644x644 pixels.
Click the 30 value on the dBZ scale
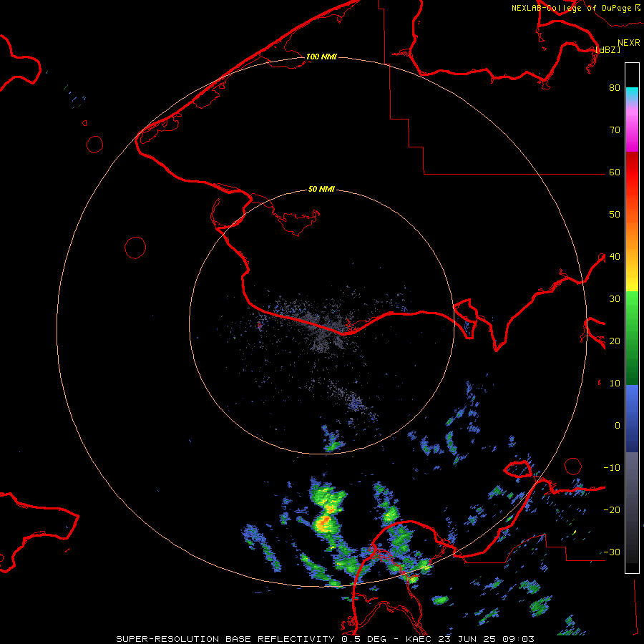(615, 299)
